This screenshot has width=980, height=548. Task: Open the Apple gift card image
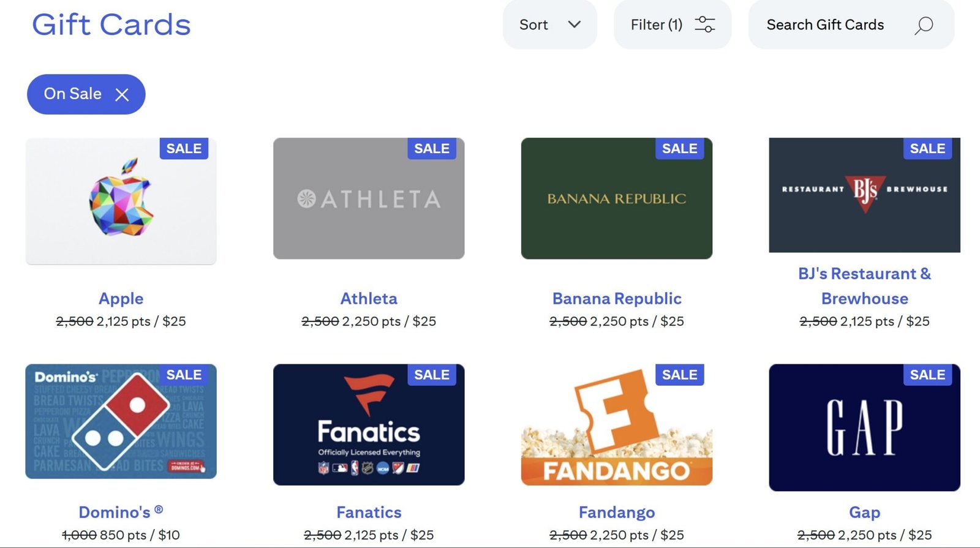tap(121, 202)
